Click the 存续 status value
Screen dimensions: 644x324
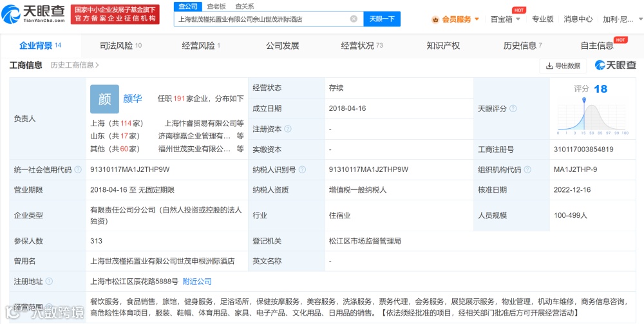click(x=336, y=88)
